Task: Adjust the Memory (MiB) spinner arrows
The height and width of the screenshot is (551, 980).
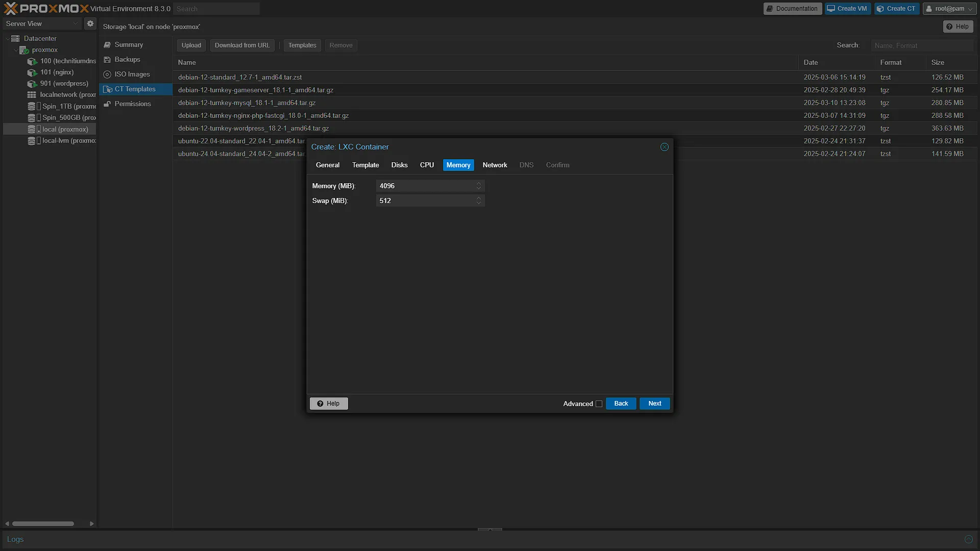Action: click(479, 186)
